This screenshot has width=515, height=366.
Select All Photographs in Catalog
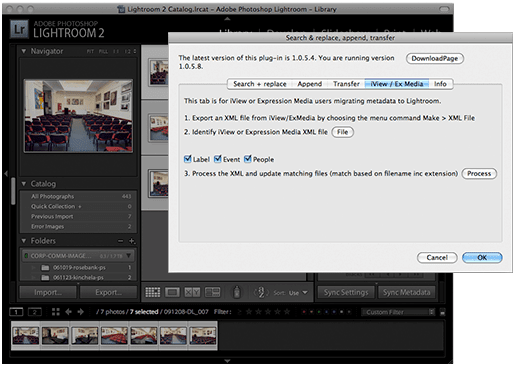78,196
